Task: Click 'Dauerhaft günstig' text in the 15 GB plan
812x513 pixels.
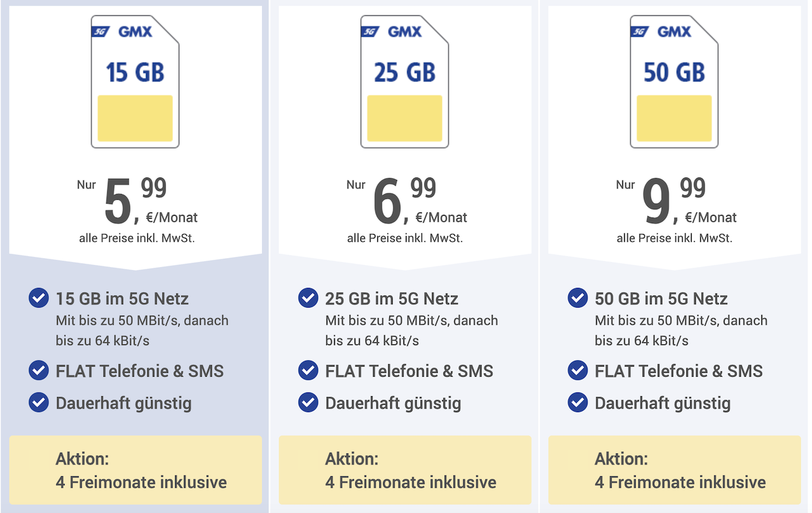Action: tap(124, 403)
